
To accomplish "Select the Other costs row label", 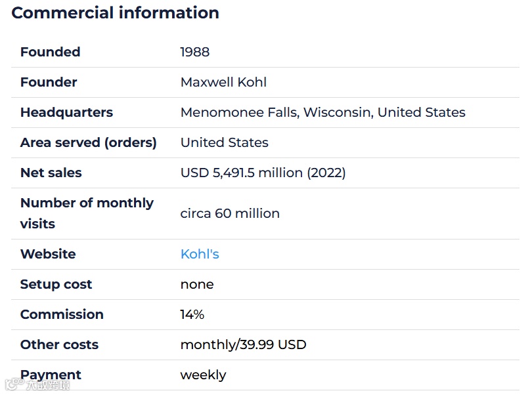I will (59, 344).
